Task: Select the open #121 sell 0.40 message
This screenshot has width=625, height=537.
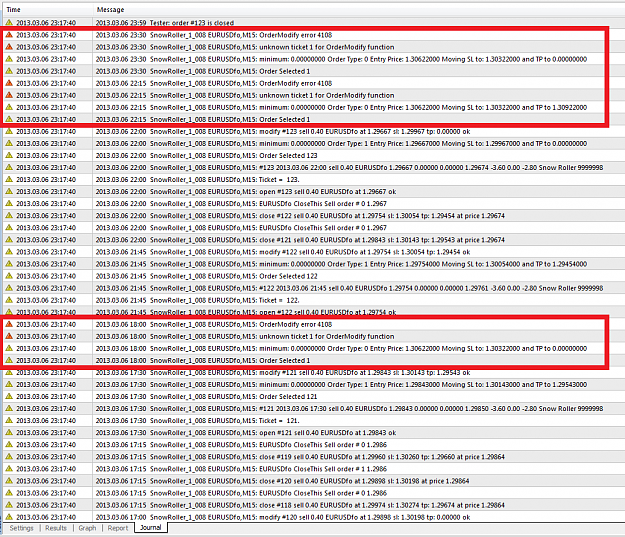Action: 246,433
